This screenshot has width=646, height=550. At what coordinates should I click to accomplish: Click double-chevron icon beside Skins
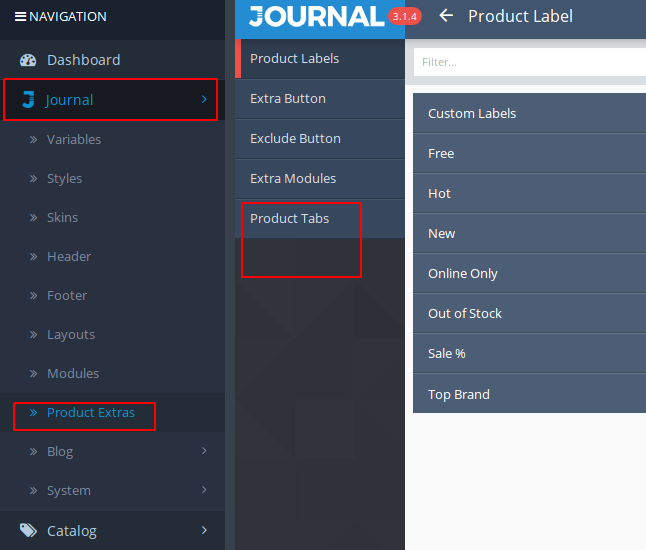pyautogui.click(x=33, y=218)
